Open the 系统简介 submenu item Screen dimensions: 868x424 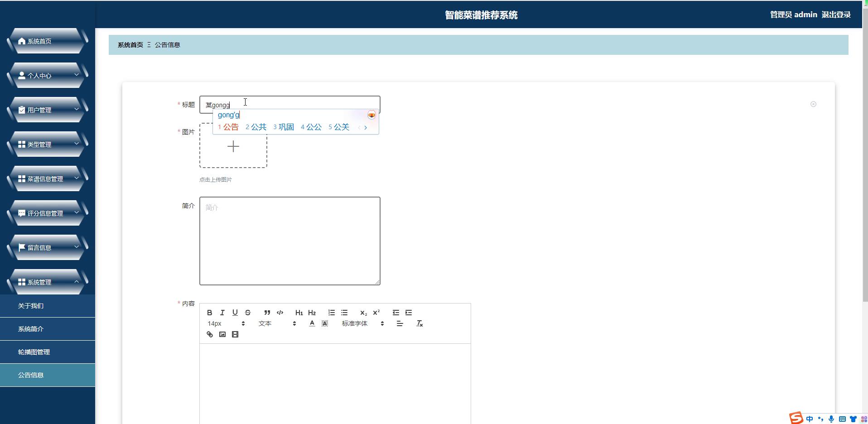click(48, 329)
